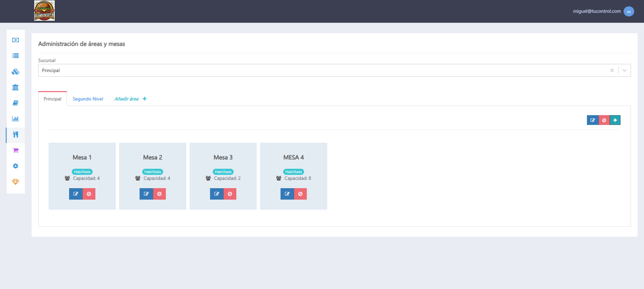Open the bank building sidebar icon
Viewport: 644px width, 289px height.
16,87
